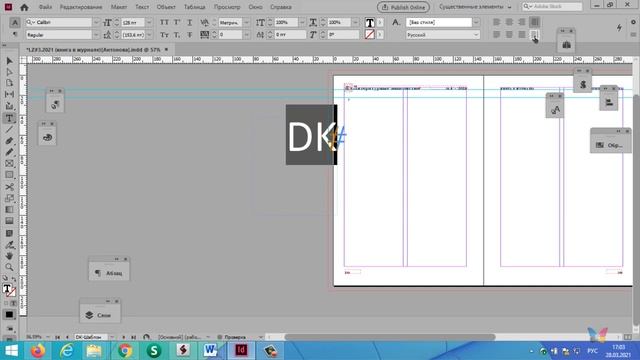This screenshot has height=360, width=640.
Task: Open InDesign from the Windows taskbar
Action: click(241, 350)
